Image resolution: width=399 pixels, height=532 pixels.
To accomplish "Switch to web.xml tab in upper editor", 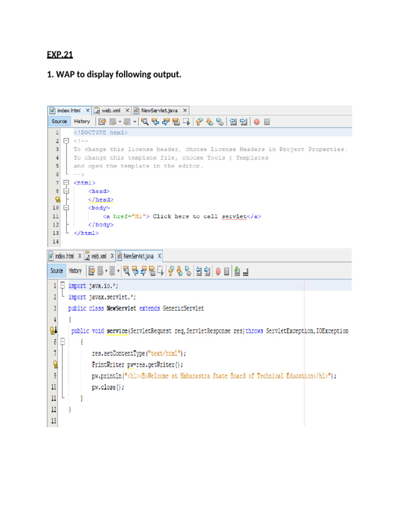I will [x=113, y=110].
